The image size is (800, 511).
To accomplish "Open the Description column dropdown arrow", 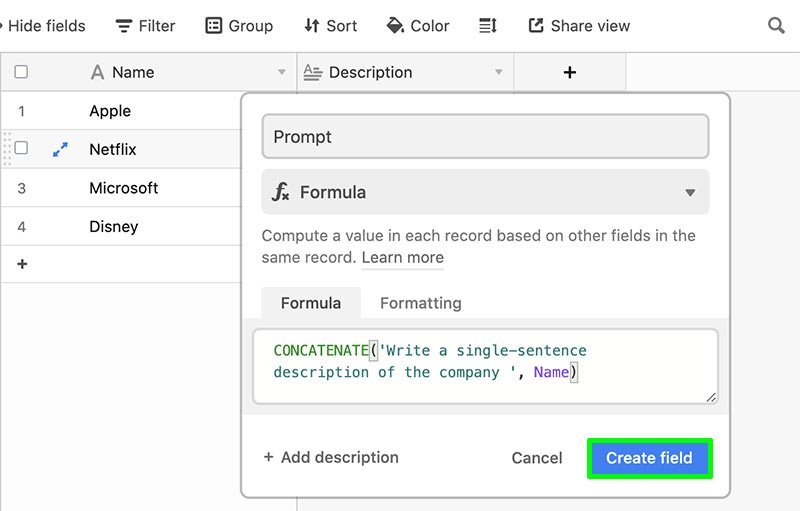I will [x=498, y=72].
